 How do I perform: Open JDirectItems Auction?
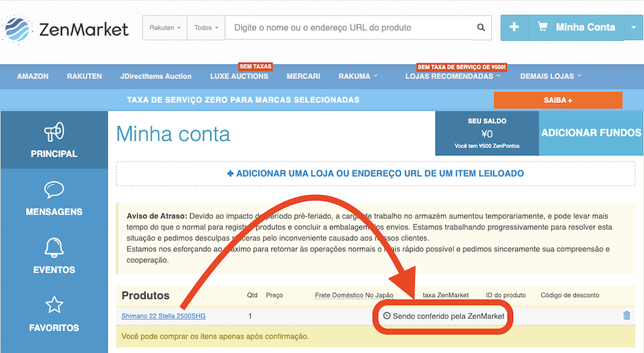[x=155, y=76]
